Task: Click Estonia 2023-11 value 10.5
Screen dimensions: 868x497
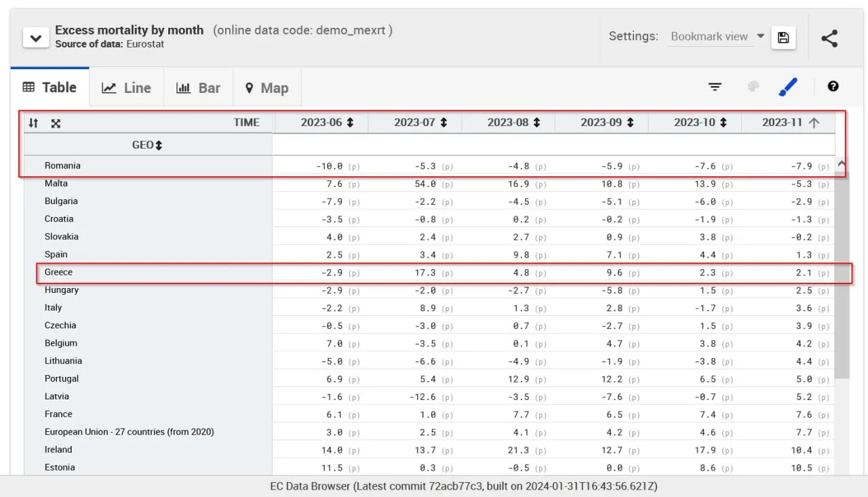Action: point(801,468)
